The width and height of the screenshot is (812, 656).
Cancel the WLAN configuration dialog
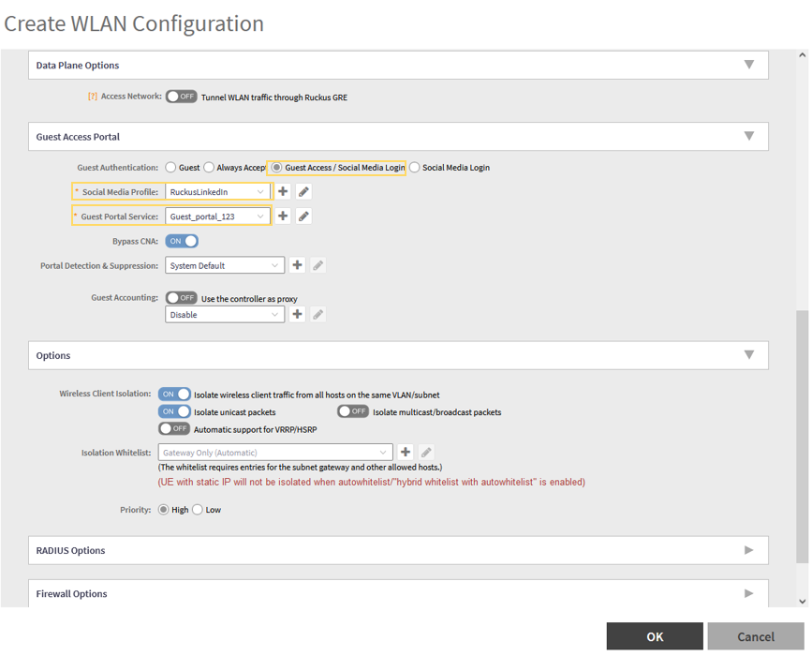coord(756,635)
